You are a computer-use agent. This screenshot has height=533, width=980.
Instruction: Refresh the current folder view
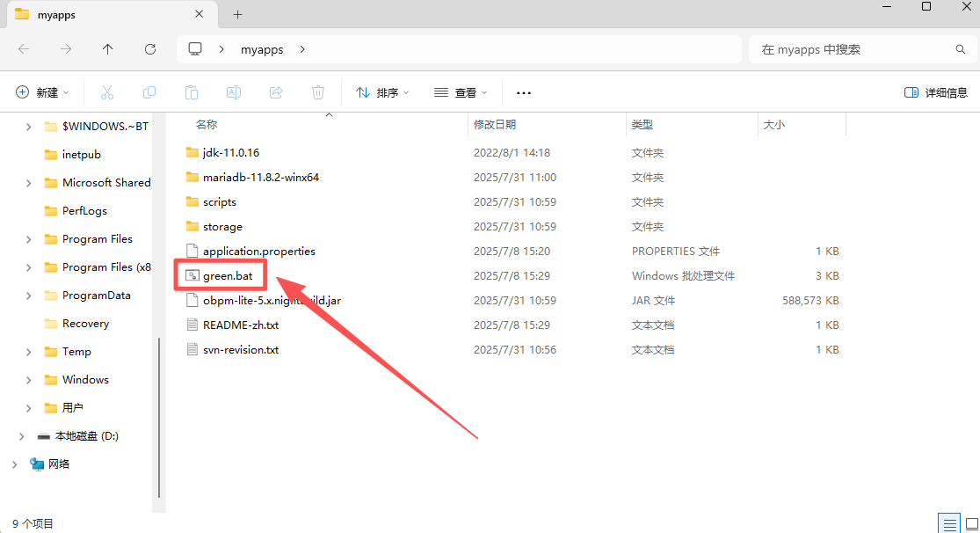[x=150, y=49]
